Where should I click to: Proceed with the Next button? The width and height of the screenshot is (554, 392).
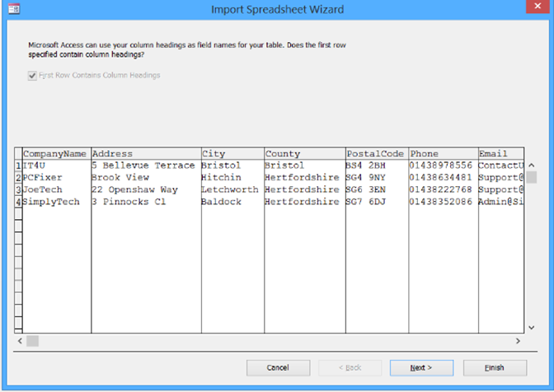tap(421, 367)
